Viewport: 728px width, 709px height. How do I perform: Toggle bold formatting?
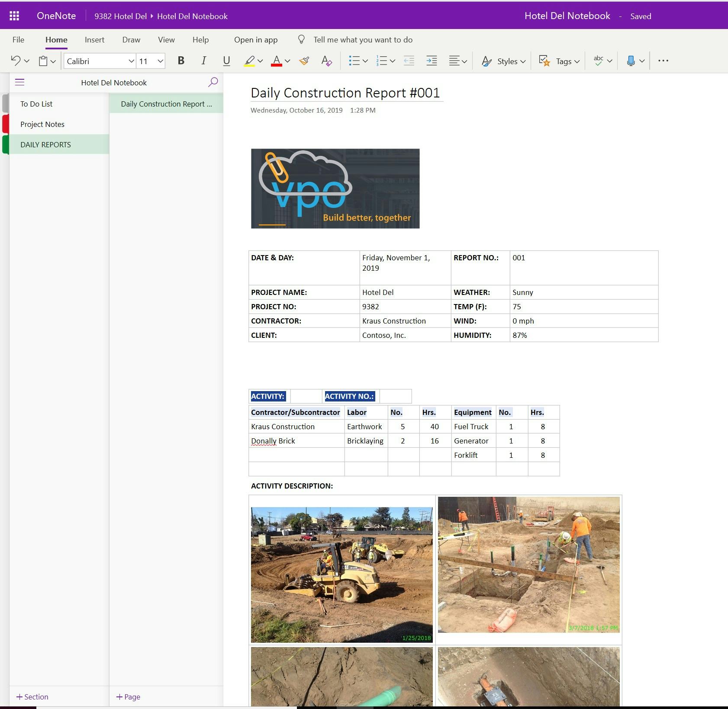coord(180,61)
